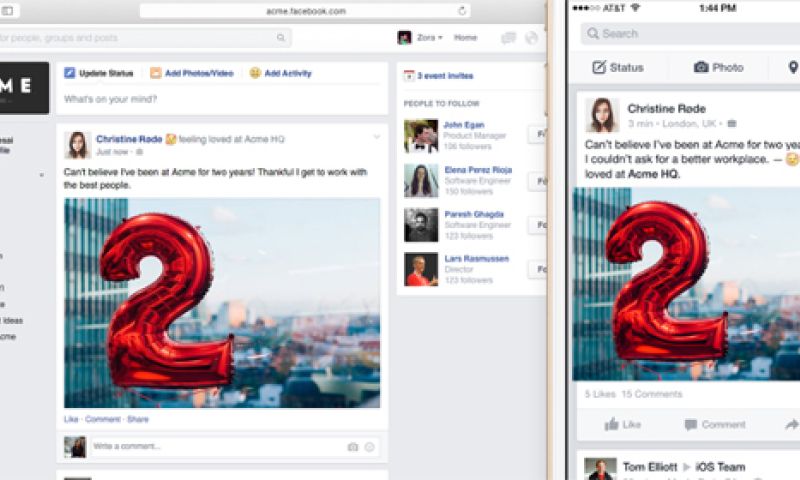Click Paresh Ghagda's profile photo
Screen dimensions: 800x480
pos(421,225)
